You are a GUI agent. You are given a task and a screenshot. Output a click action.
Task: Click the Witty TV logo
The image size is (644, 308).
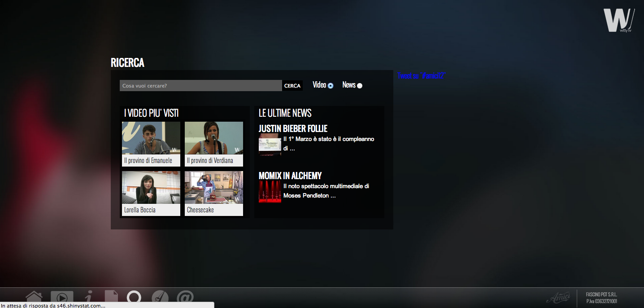(x=619, y=21)
